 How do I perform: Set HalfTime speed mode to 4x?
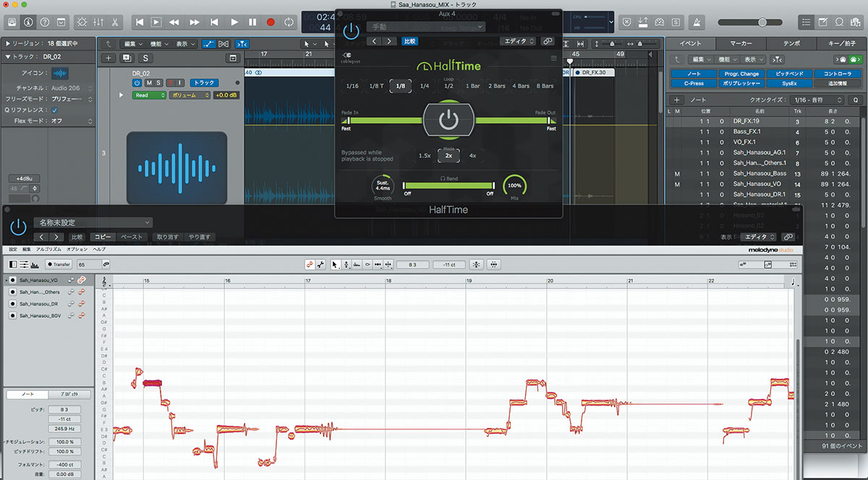point(472,156)
